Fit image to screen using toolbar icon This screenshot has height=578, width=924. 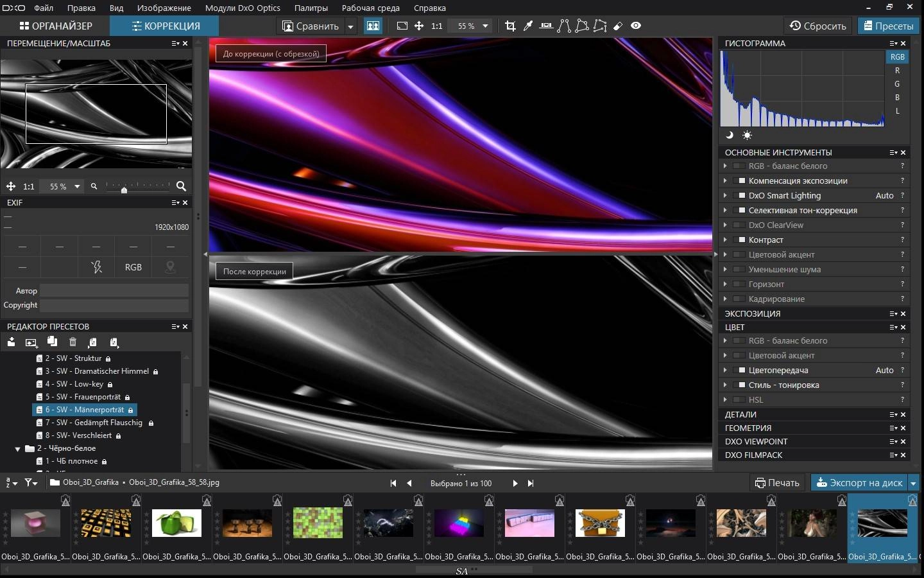click(402, 26)
